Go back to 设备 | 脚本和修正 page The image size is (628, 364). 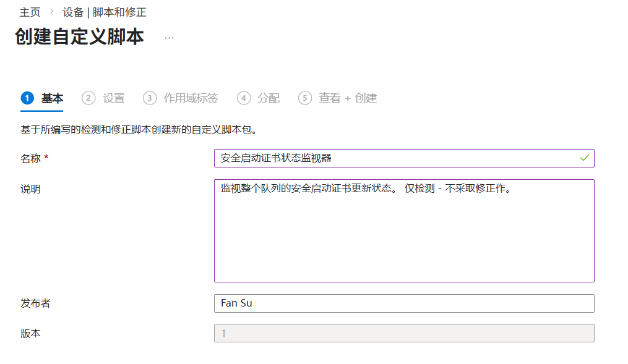coord(105,12)
